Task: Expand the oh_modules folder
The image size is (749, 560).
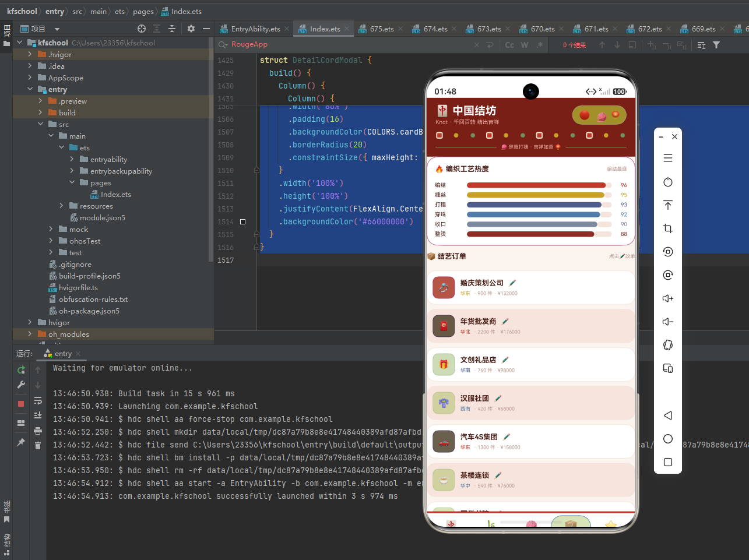Action: click(x=30, y=334)
